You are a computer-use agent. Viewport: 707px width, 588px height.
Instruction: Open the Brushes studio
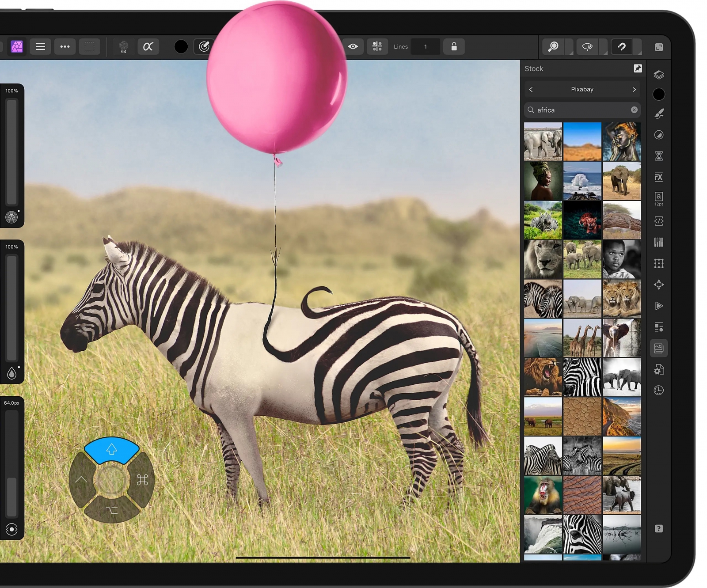tap(659, 114)
